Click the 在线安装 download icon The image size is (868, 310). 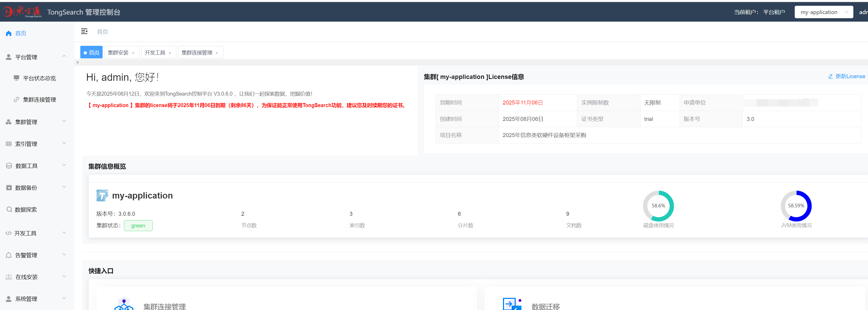(9, 277)
